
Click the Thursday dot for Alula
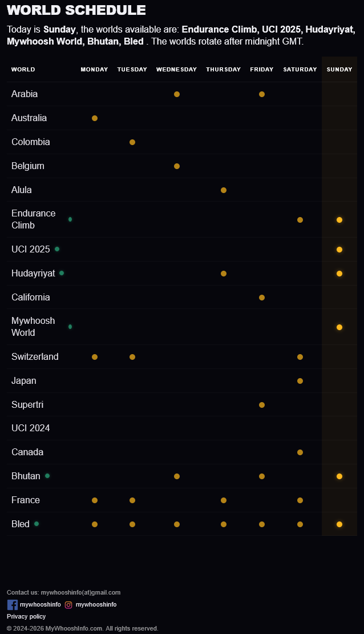tap(224, 190)
